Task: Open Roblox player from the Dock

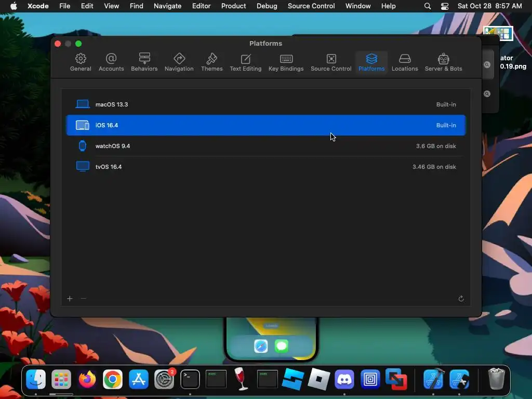Action: (x=318, y=379)
